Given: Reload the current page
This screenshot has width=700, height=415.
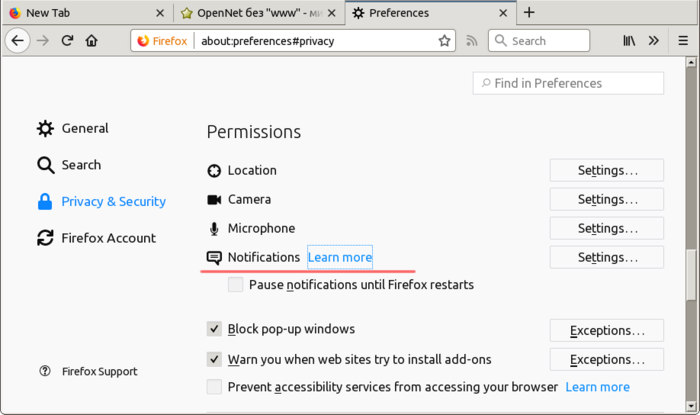Looking at the screenshot, I should click(x=67, y=41).
